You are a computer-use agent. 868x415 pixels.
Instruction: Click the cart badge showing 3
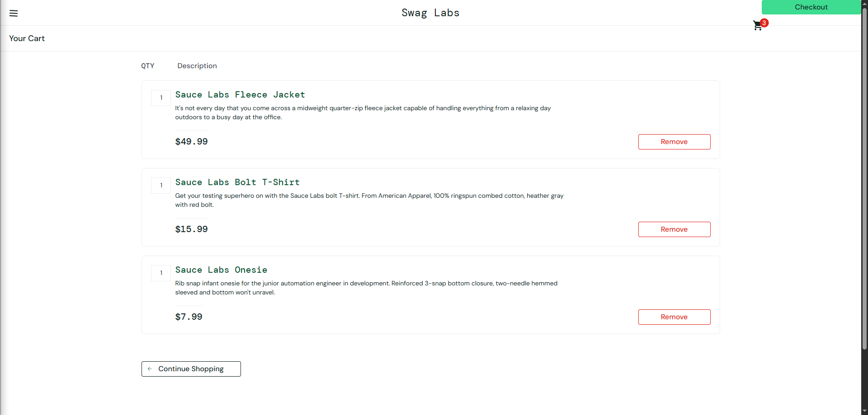point(764,23)
